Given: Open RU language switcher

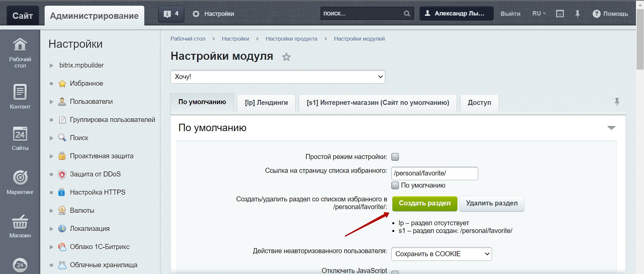Looking at the screenshot, I should click(x=539, y=14).
